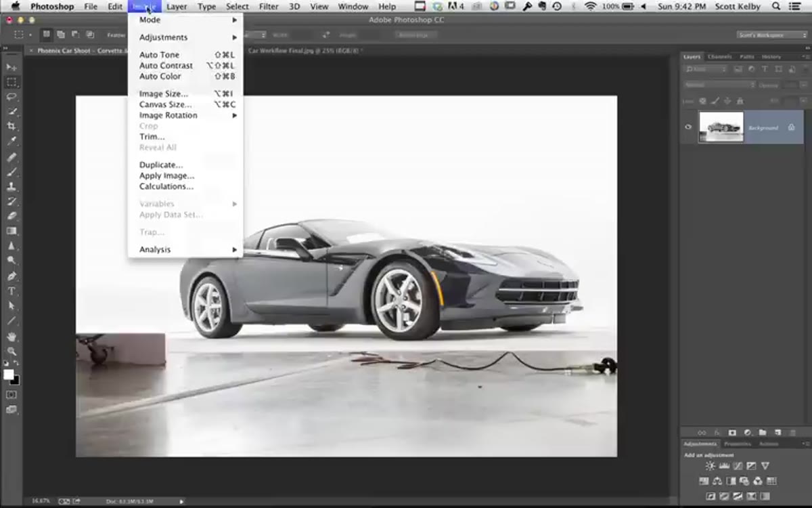Create a new layer
The image size is (812, 508).
pos(777,432)
